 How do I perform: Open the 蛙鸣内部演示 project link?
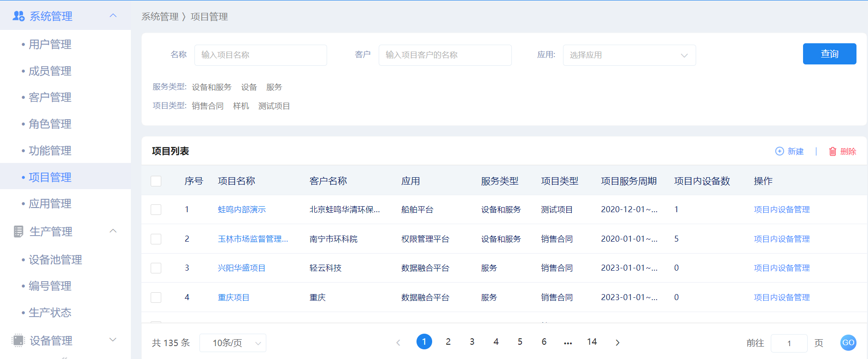coord(242,209)
